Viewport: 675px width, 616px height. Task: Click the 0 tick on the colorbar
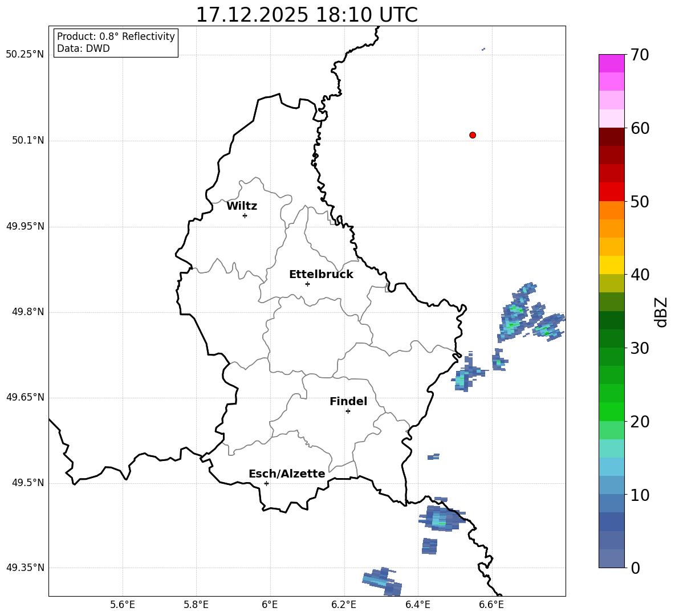(635, 568)
